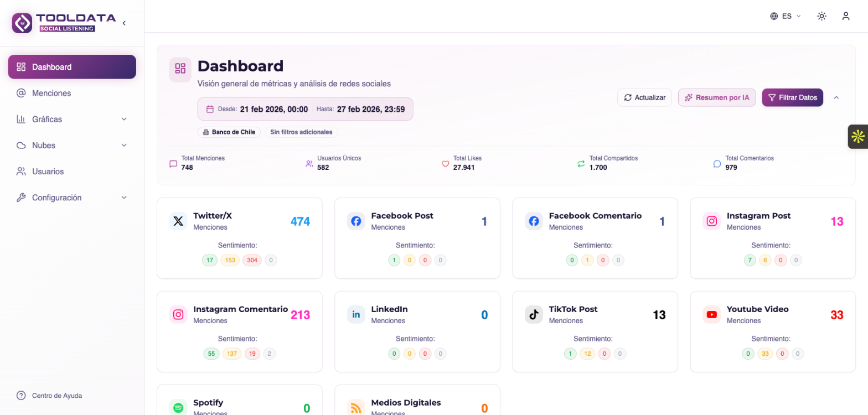868x415 pixels.
Task: Click Instagram Comentario positive badge 55
Action: 212,354
